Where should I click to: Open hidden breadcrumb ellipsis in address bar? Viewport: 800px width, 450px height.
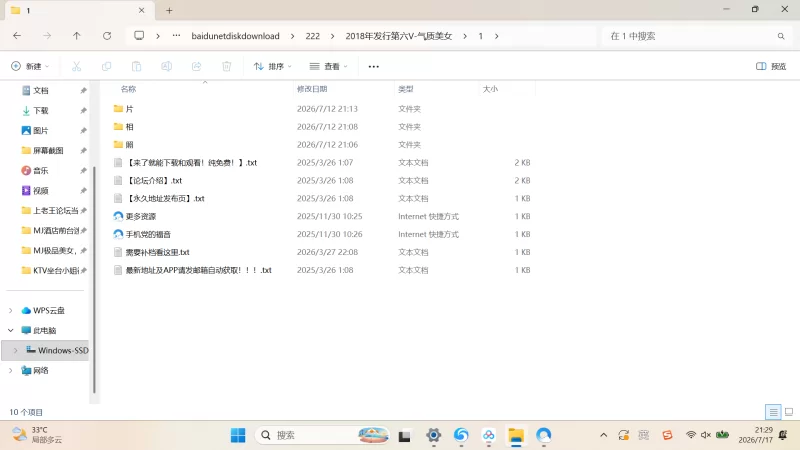click(176, 36)
